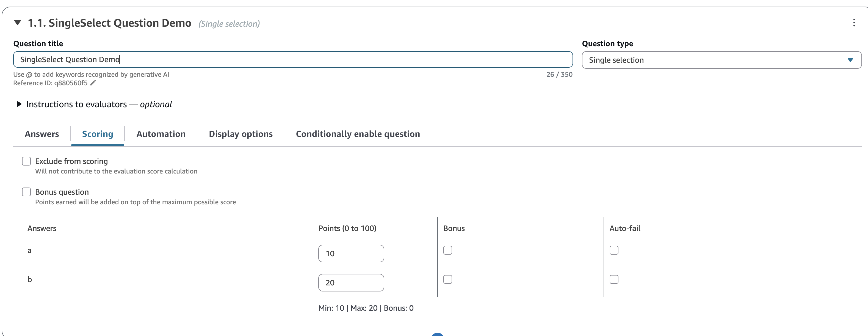Open the question's three-dot options menu
Screen dimensions: 868x336
(854, 23)
